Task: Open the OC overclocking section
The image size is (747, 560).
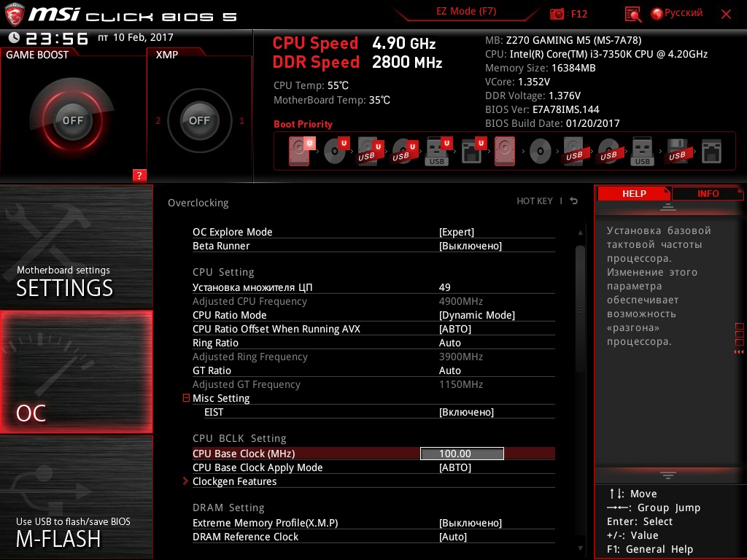Action: pyautogui.click(x=76, y=372)
